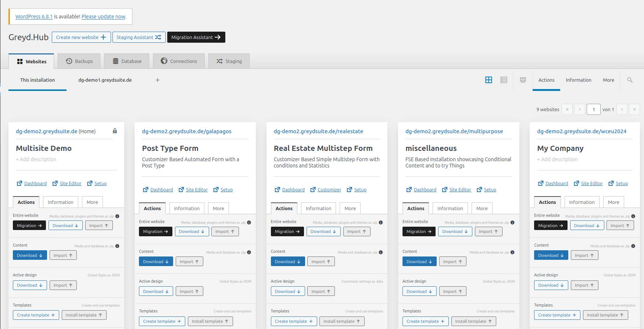Show global Information column view
644x329 pixels.
tap(578, 80)
